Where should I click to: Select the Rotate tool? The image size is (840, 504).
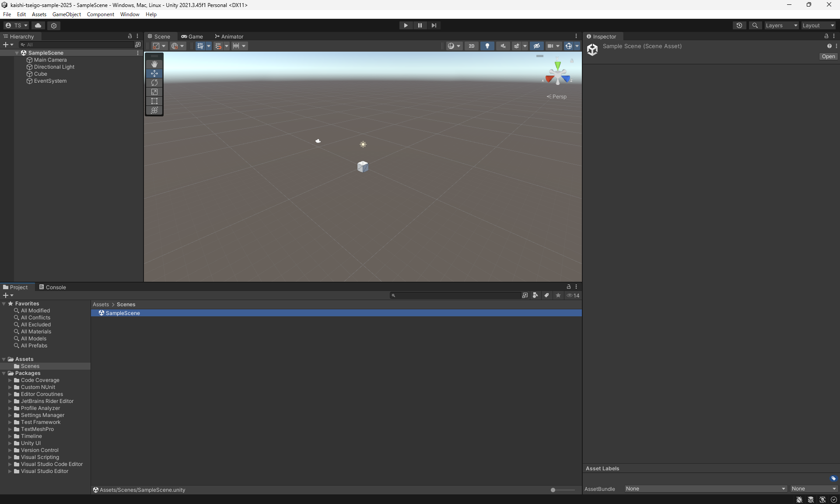[154, 83]
